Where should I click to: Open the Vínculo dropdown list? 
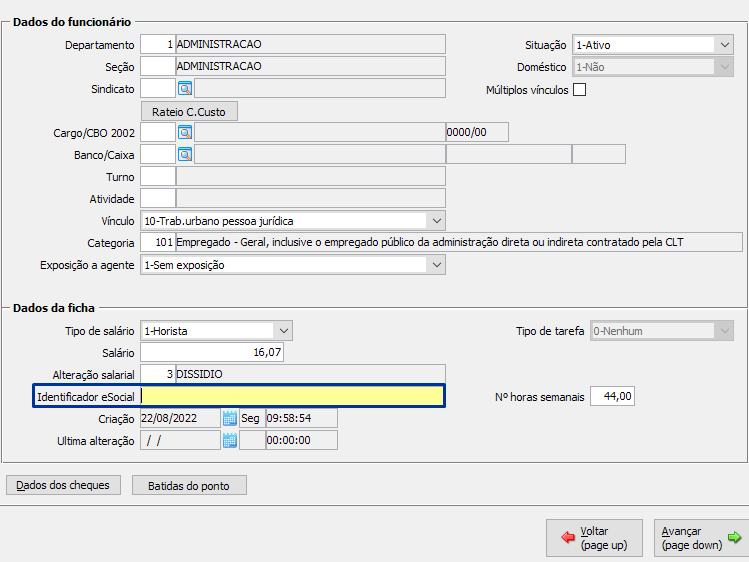click(x=437, y=221)
